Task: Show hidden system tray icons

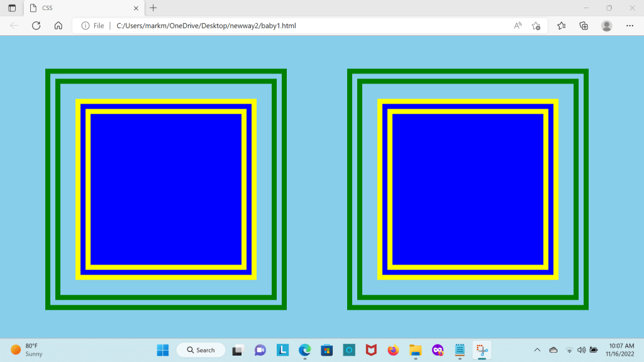Action: [x=537, y=350]
